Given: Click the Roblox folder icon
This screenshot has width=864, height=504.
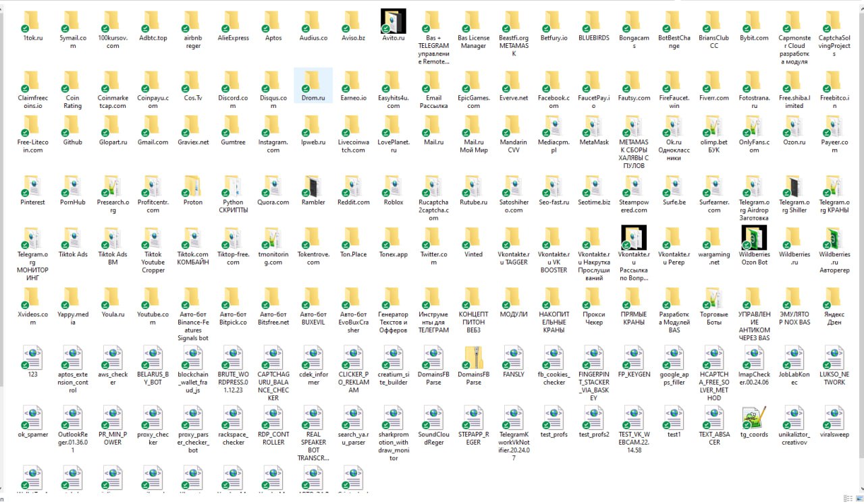Looking at the screenshot, I should pos(393,186).
